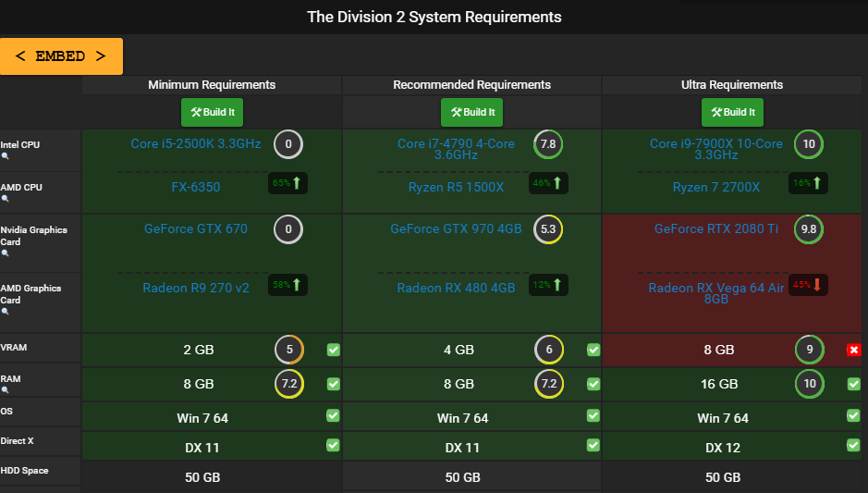Image resolution: width=868 pixels, height=493 pixels.
Task: Click green checkmark for Recommended 4 GB VRAM
Action: click(593, 350)
